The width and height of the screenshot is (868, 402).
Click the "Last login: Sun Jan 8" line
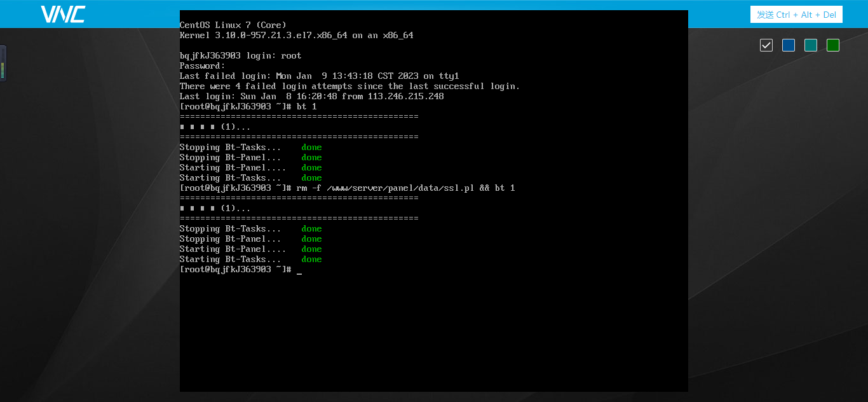click(312, 97)
